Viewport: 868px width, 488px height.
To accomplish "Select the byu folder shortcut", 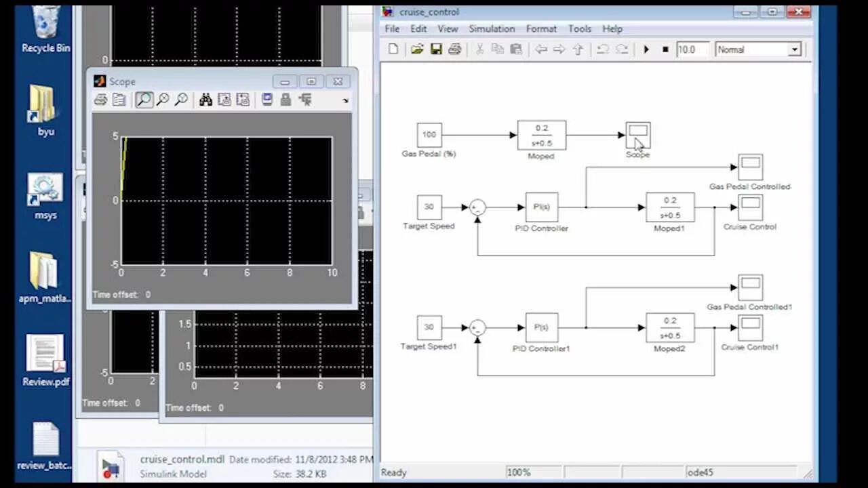I will click(45, 110).
